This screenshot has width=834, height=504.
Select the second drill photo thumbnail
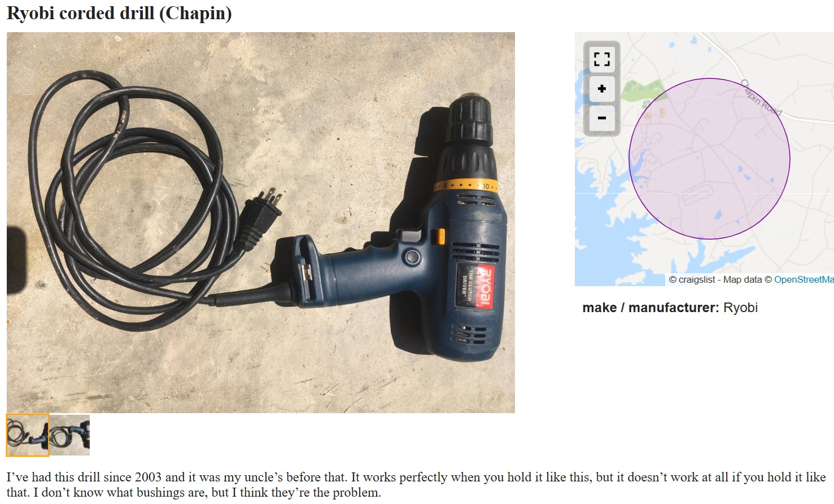click(70, 435)
